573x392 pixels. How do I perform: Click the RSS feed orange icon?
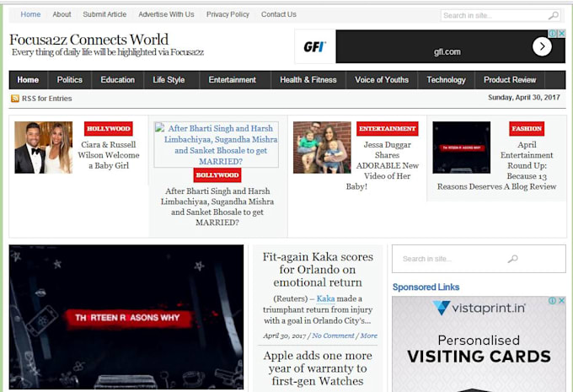(x=15, y=99)
